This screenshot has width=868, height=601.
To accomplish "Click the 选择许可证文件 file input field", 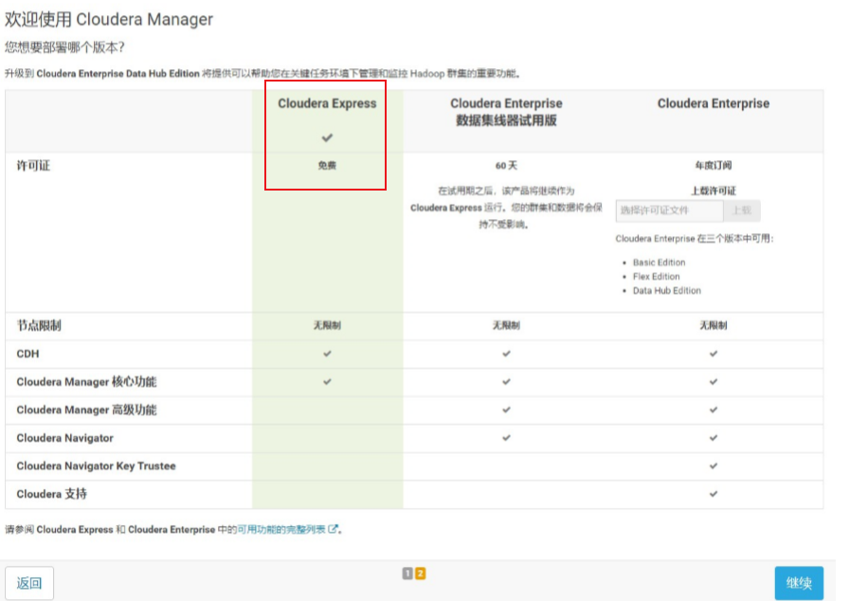I will (669, 210).
